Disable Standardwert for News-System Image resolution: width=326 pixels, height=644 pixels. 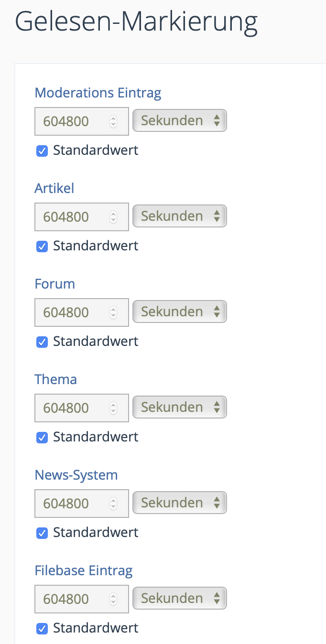(x=42, y=533)
